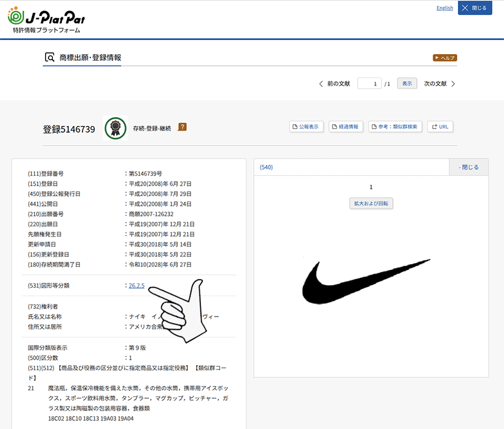Click the external-link icon on the URL button
The width and height of the screenshot is (504, 429).
[x=433, y=127]
